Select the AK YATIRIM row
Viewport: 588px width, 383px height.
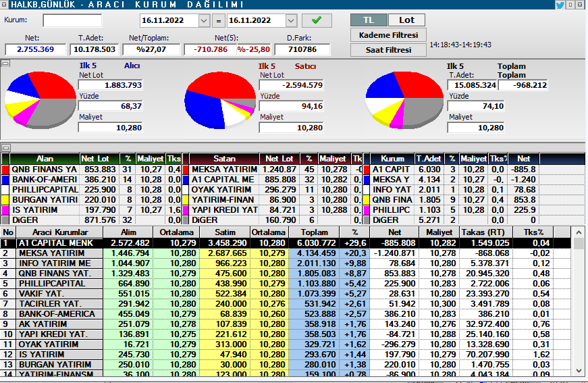(x=286, y=324)
